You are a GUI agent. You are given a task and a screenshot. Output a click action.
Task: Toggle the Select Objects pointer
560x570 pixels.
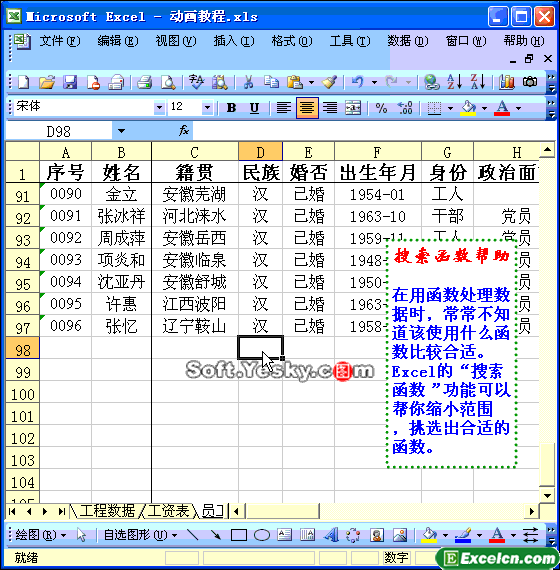tap(81, 535)
